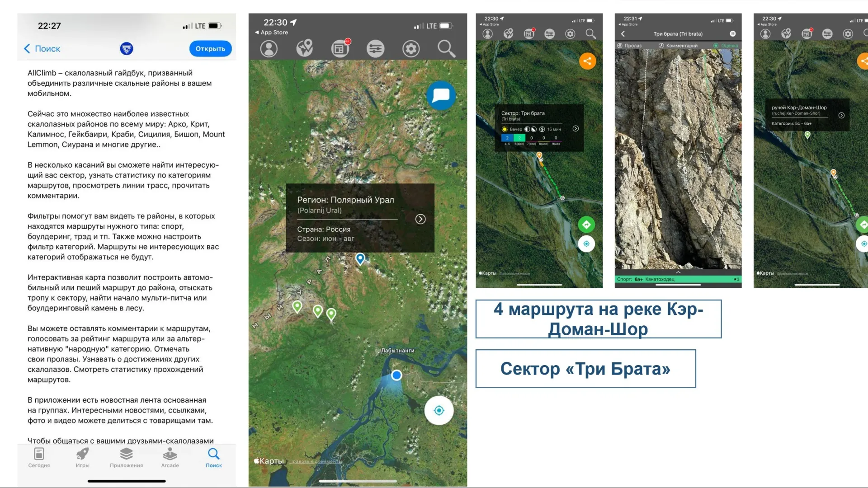Open the Arcade tab in App Store bar
Viewport: 868px width, 488px height.
click(x=170, y=457)
